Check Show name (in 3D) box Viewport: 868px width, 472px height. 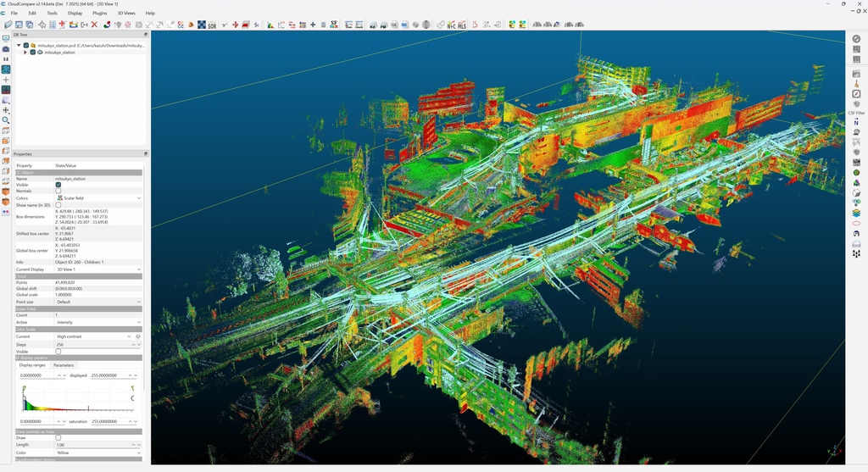[x=58, y=205]
